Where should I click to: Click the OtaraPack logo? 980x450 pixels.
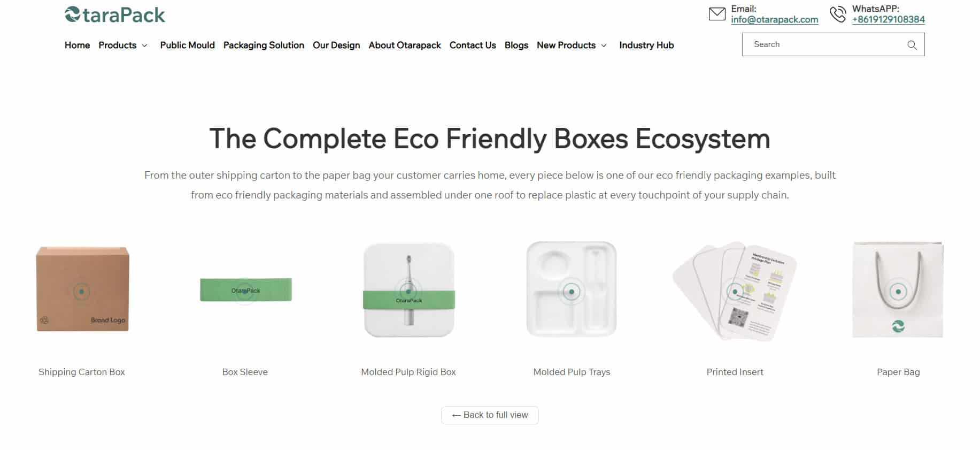[115, 14]
